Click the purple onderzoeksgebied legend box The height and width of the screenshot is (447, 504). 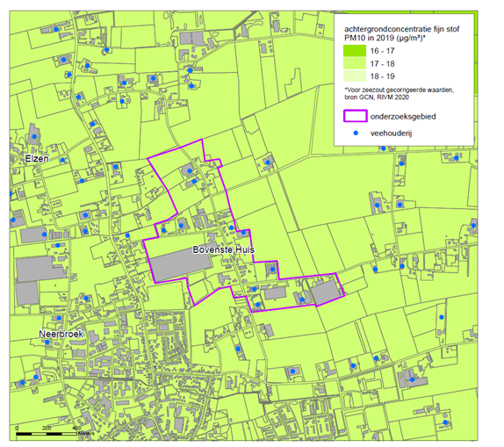point(356,116)
